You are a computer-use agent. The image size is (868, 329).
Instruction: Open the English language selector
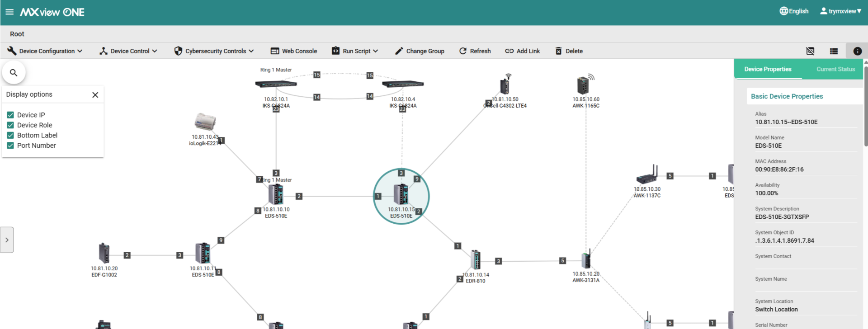[794, 11]
